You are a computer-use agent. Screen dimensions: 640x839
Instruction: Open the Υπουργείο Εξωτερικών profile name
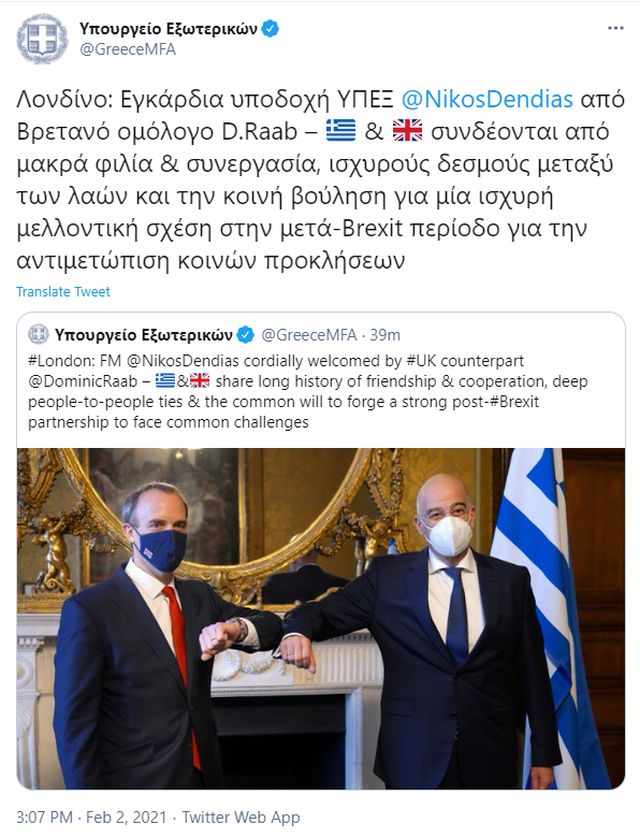coord(169,28)
